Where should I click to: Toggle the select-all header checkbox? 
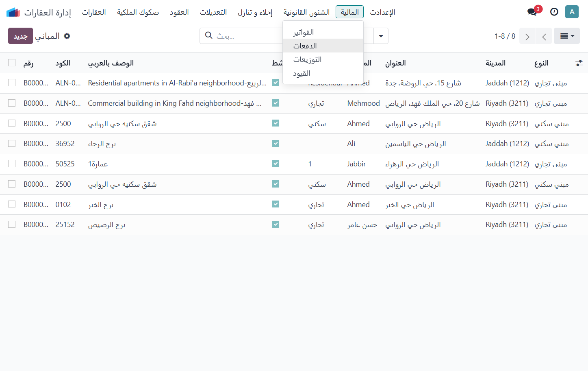(x=12, y=63)
